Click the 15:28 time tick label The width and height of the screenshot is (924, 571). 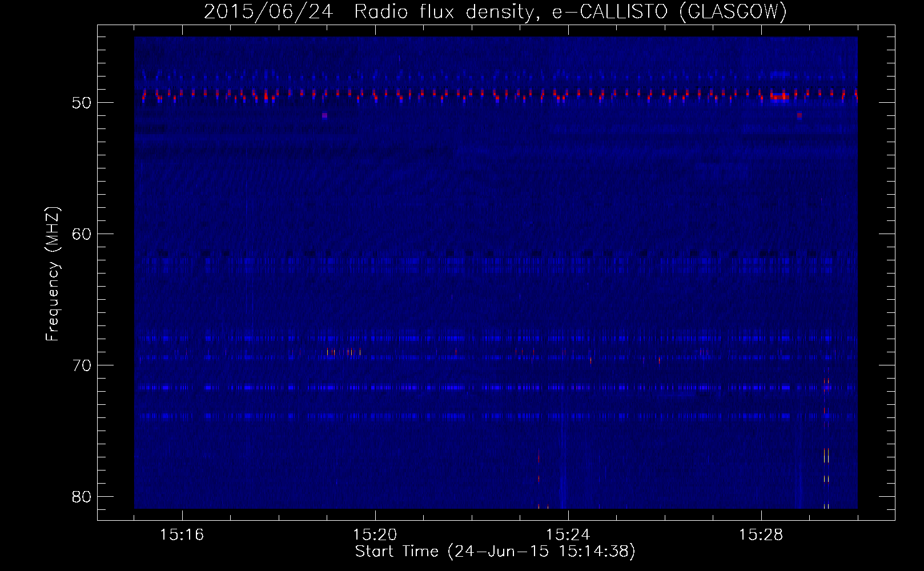pyautogui.click(x=761, y=535)
